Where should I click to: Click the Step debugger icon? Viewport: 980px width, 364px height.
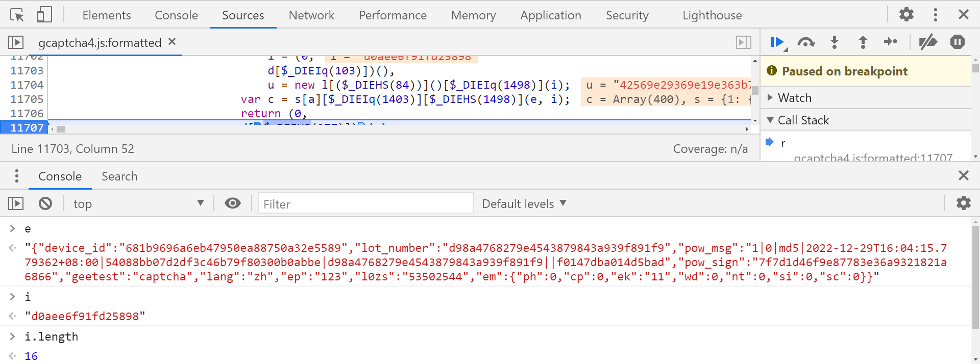(x=891, y=42)
